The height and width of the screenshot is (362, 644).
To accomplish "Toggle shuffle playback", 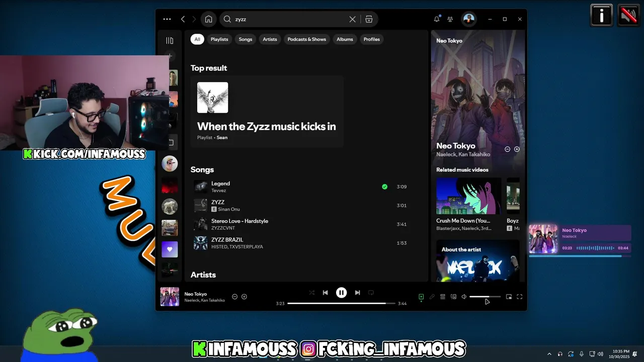I will [312, 293].
